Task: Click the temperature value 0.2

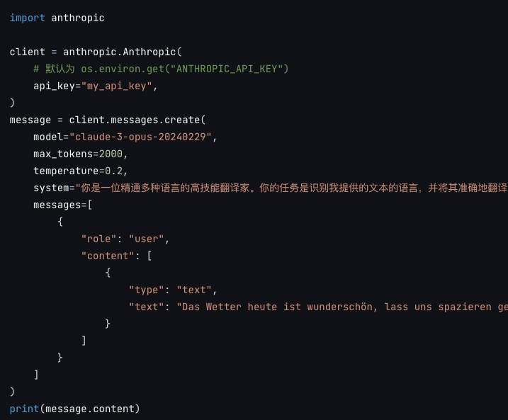Action: click(114, 171)
